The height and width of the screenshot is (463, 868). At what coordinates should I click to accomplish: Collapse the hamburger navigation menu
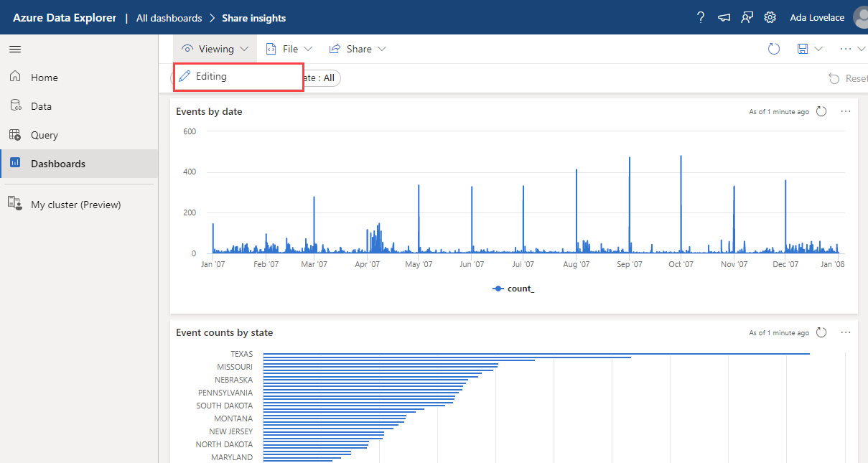tap(15, 49)
